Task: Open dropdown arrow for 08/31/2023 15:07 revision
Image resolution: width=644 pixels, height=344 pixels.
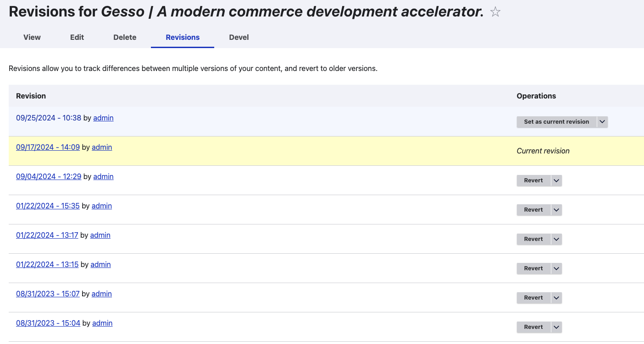Action: pos(556,298)
